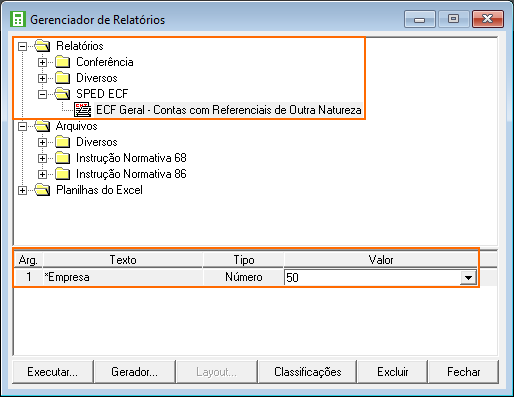Click the Excluir button
Screen dimensions: 514x397
[393, 372]
